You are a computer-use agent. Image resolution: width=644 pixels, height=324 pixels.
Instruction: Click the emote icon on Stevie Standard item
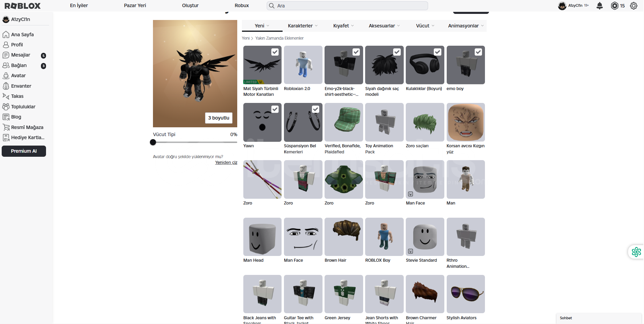410,251
